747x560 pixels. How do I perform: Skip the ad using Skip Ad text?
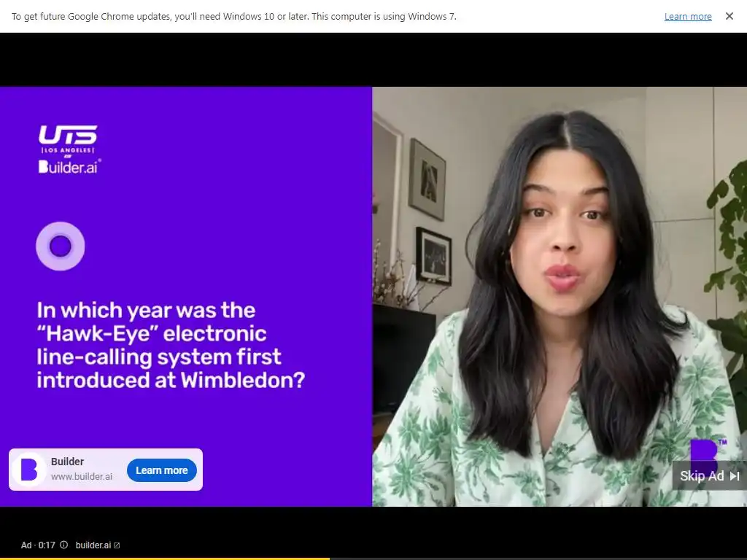point(701,475)
